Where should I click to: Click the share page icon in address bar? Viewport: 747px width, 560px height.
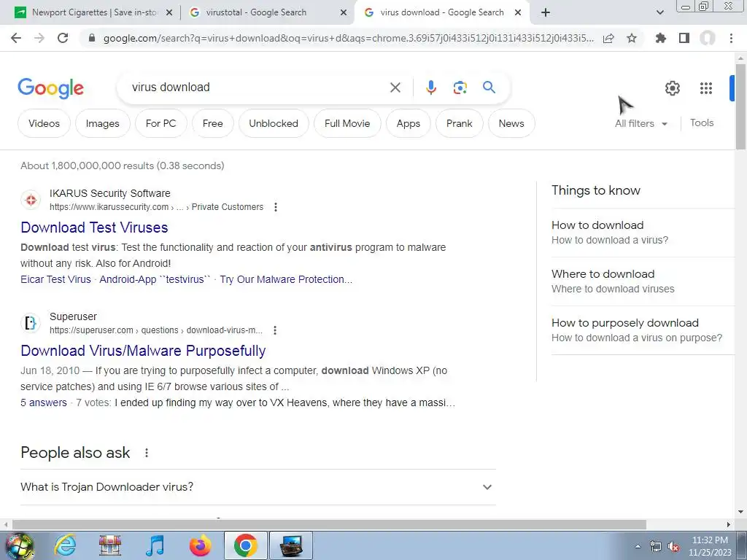608,38
